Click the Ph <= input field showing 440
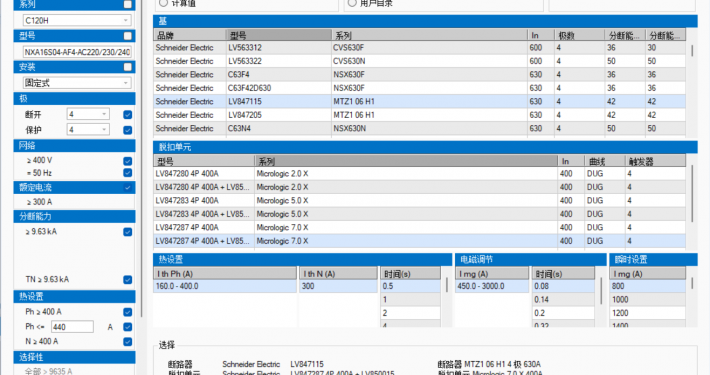Screen dimensions: 710x375 tap(72, 327)
